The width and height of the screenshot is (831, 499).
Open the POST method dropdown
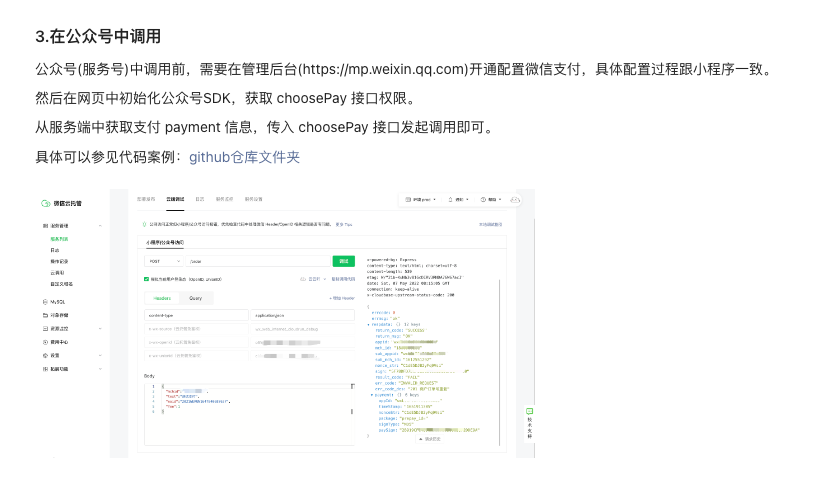click(164, 261)
